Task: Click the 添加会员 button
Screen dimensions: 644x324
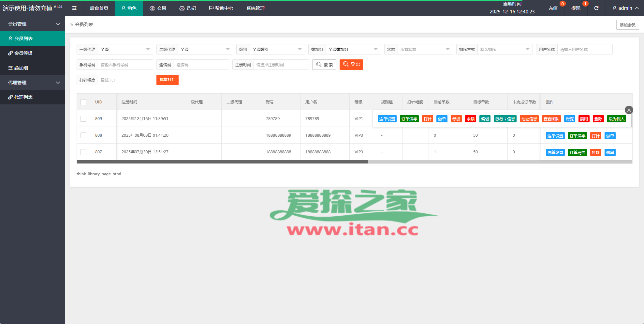Action: click(x=627, y=25)
